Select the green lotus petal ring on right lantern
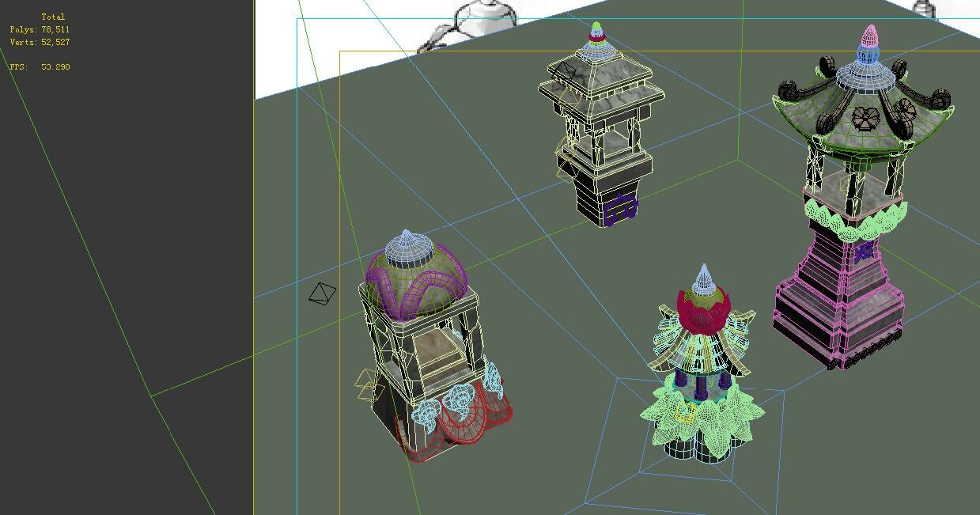 (854, 220)
